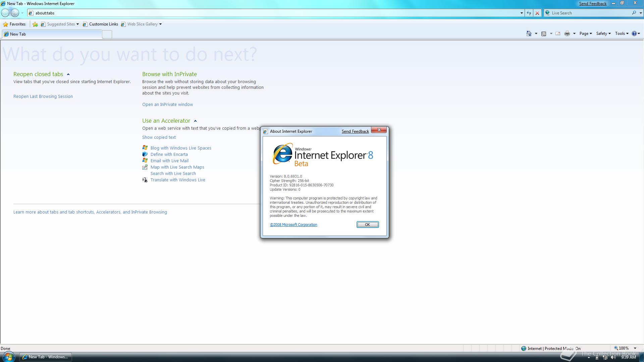
Task: Click the 100% zoom level button
Action: [622, 348]
